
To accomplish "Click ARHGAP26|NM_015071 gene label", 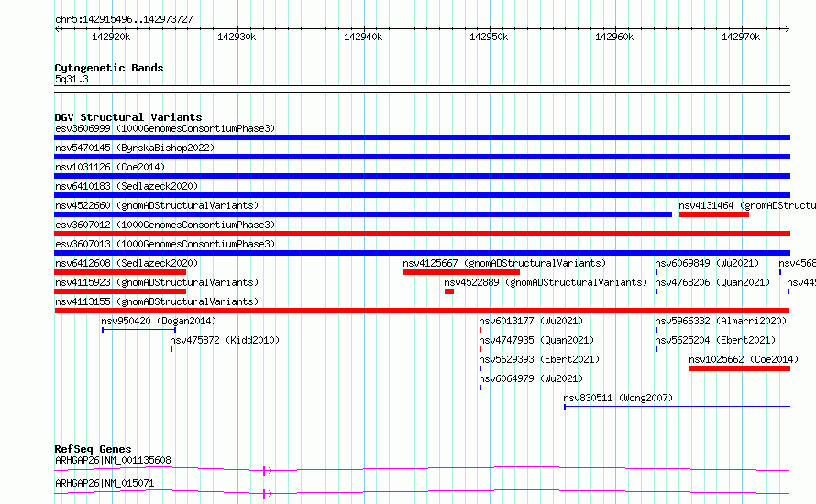I will pyautogui.click(x=105, y=483).
